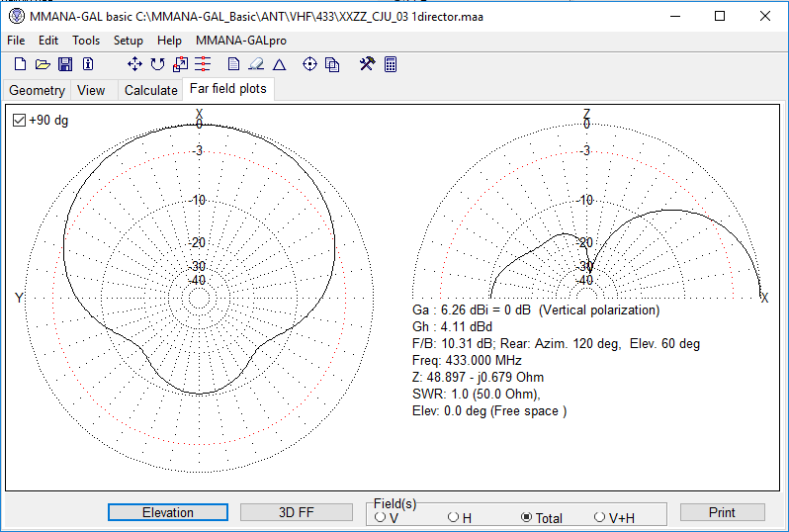Click the 3D FF button
This screenshot has width=789, height=532.
point(297,512)
